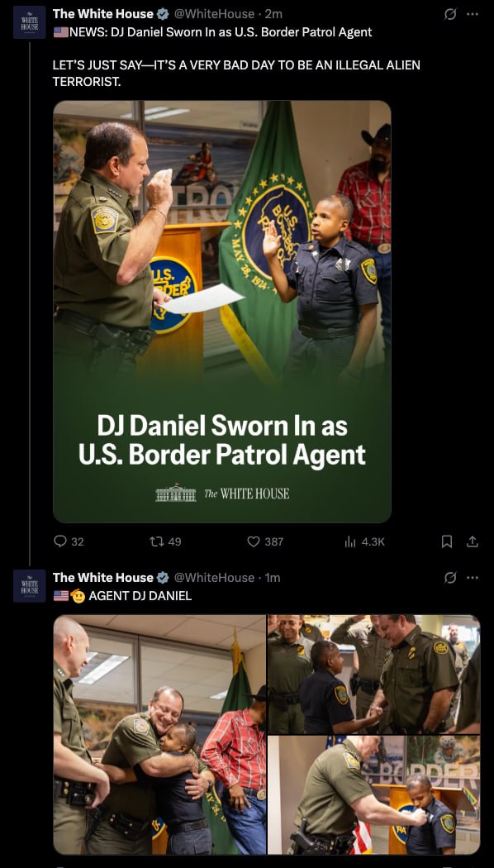Open the more options menu on first post
The width and height of the screenshot is (494, 868).
pyautogui.click(x=472, y=14)
